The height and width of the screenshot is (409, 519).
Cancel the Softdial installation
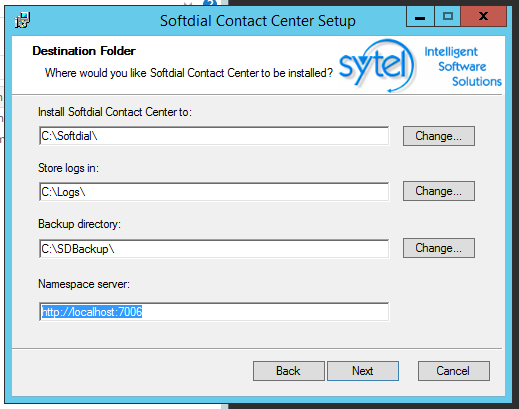tap(454, 371)
